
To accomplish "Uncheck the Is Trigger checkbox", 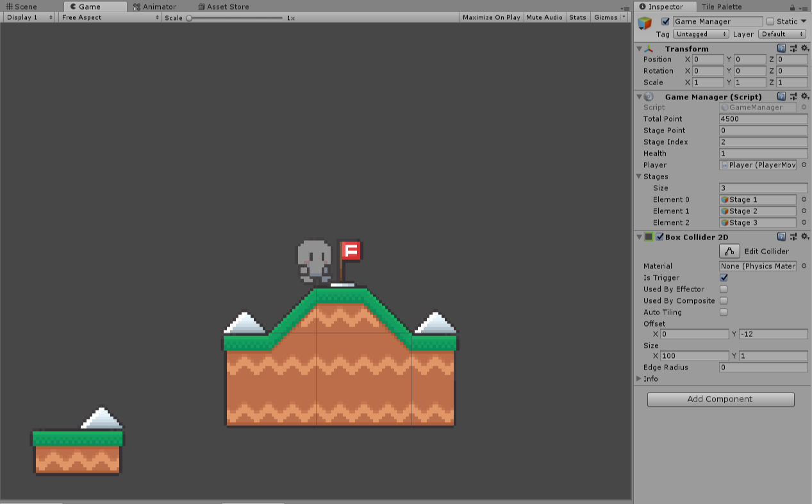I will click(x=724, y=278).
